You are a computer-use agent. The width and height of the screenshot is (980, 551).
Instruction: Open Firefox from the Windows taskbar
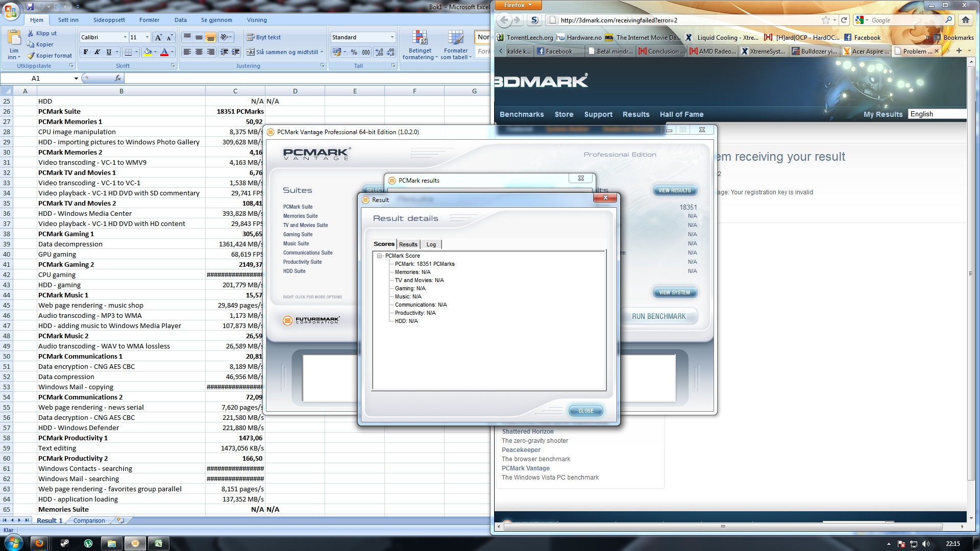[x=39, y=543]
